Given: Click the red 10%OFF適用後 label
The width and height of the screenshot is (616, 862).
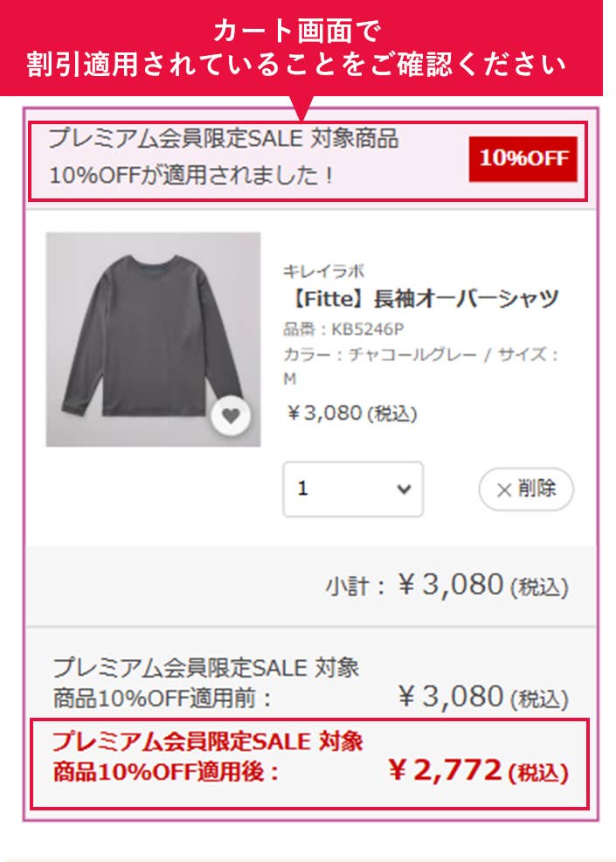Looking at the screenshot, I should click(x=207, y=756).
